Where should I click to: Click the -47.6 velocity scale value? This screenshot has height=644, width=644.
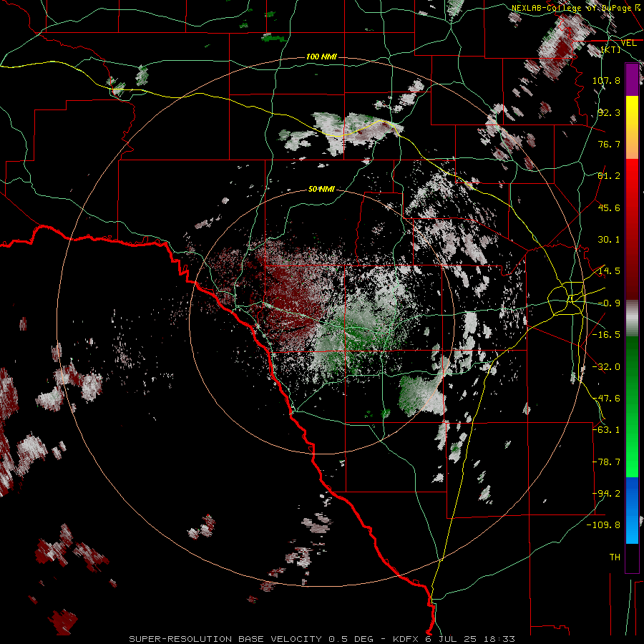click(x=606, y=399)
